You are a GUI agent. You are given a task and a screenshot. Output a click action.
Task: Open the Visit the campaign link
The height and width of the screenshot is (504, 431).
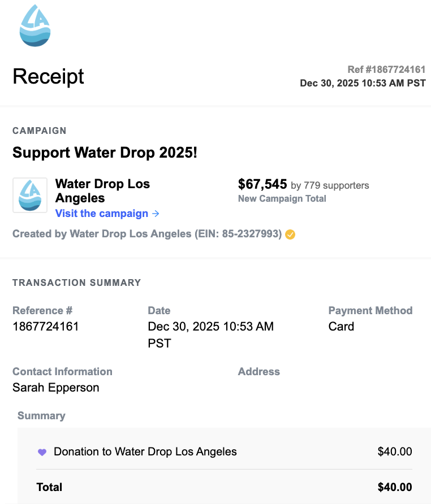tap(102, 214)
